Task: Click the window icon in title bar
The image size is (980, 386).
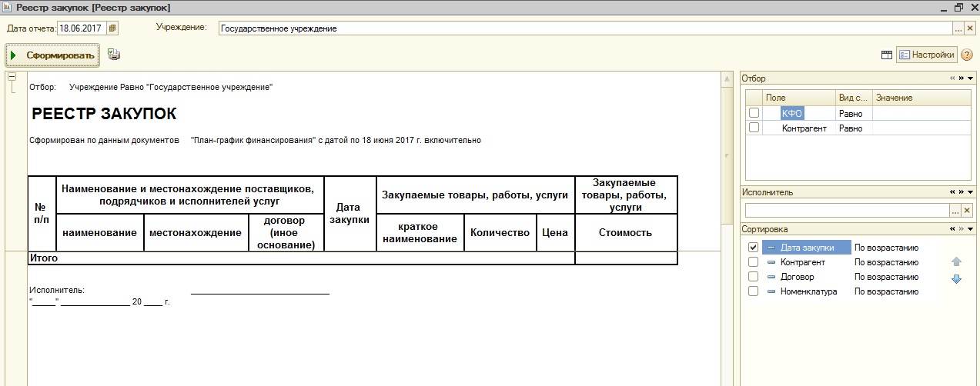Action: click(6, 7)
